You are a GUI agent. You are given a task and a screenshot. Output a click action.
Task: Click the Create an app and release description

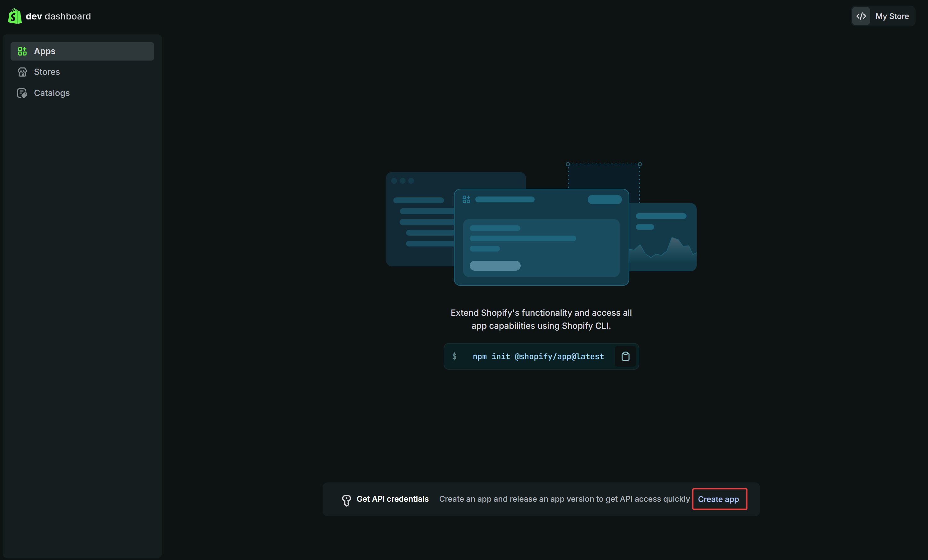pos(564,499)
